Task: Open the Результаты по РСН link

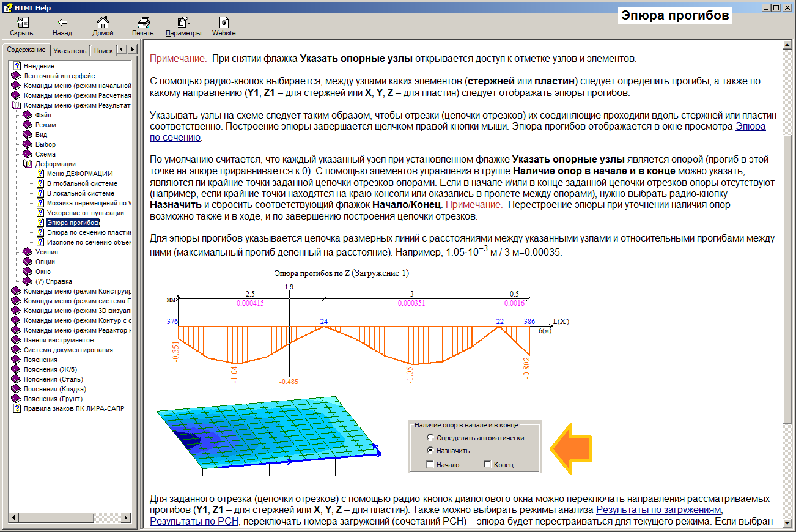Action: tap(194, 521)
